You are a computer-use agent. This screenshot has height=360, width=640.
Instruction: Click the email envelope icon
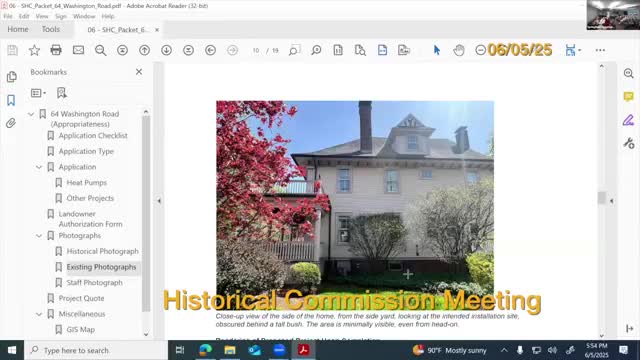[x=78, y=50]
